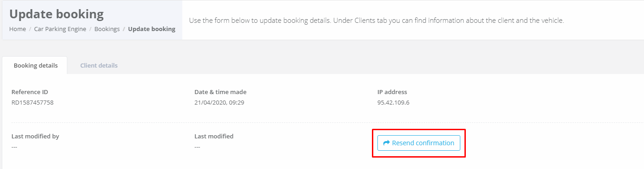Click the IP address field label

coord(392,92)
